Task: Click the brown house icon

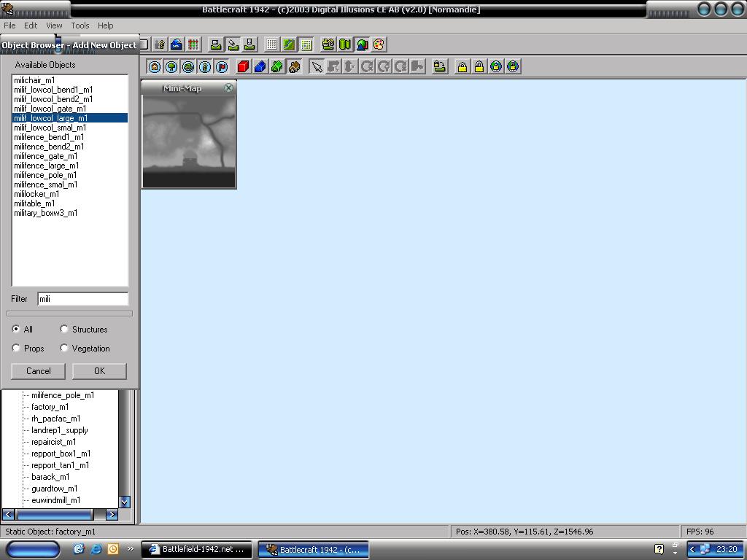Action: tap(295, 66)
